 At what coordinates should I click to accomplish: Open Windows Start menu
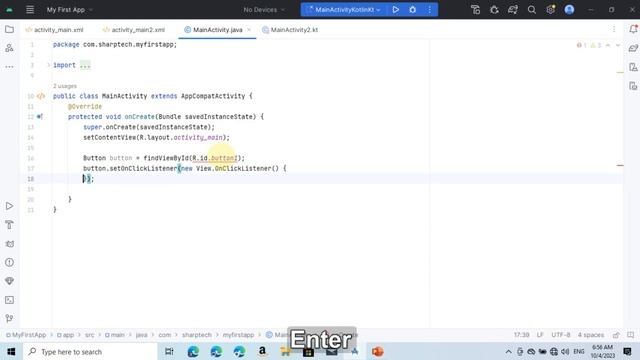pyautogui.click(x=11, y=351)
